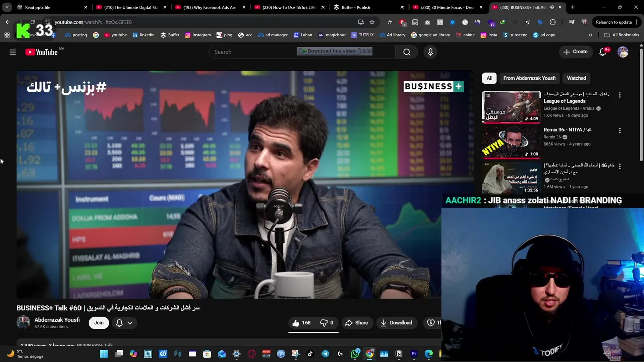Open options for League of Legends video
The image size is (644, 362).
(620, 95)
